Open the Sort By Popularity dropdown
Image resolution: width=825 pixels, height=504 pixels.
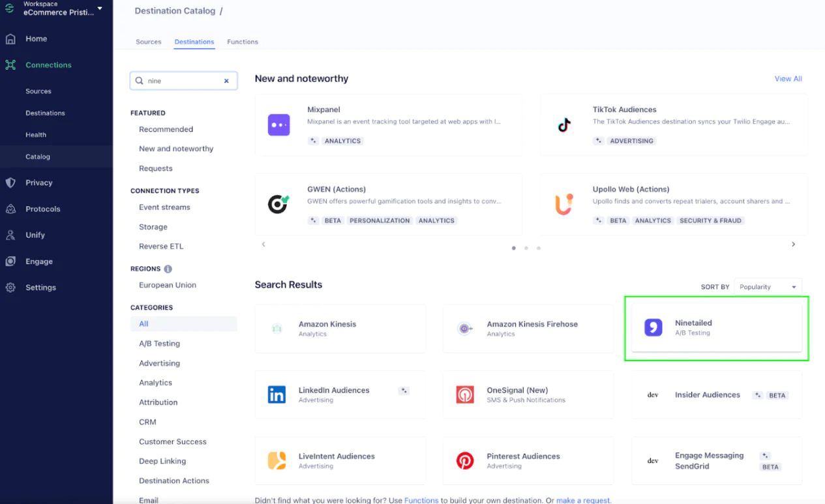click(768, 287)
